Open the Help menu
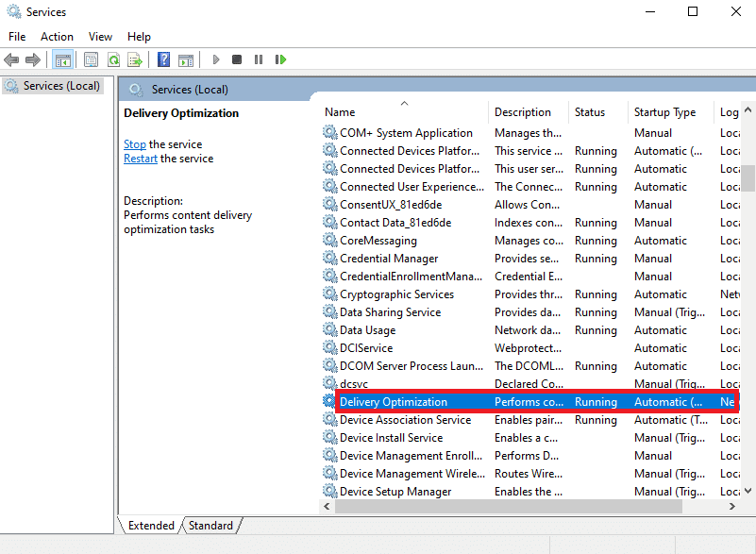Viewport: 756px width, 554px height. [x=139, y=37]
